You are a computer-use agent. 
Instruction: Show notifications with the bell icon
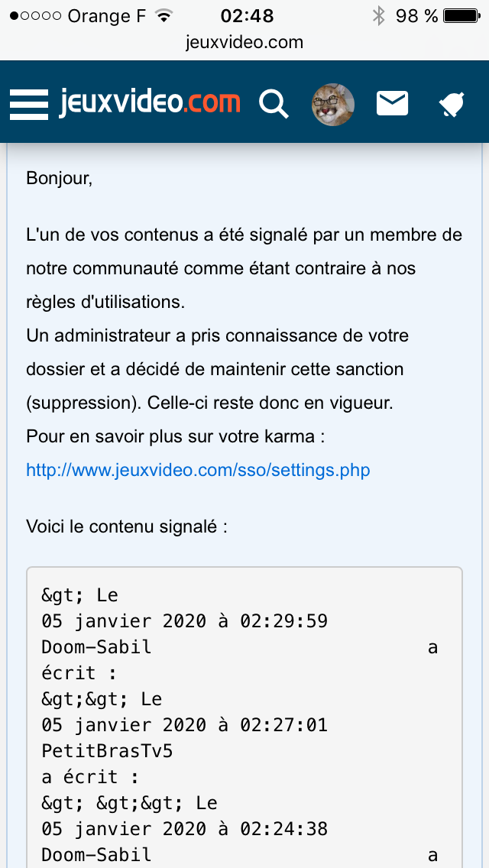[452, 104]
